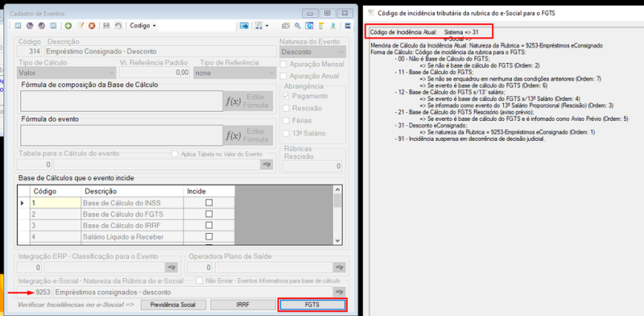Image resolution: width=644 pixels, height=316 pixels.
Task: Open lookup for Operadora Plano de Saúde
Action: (339, 268)
